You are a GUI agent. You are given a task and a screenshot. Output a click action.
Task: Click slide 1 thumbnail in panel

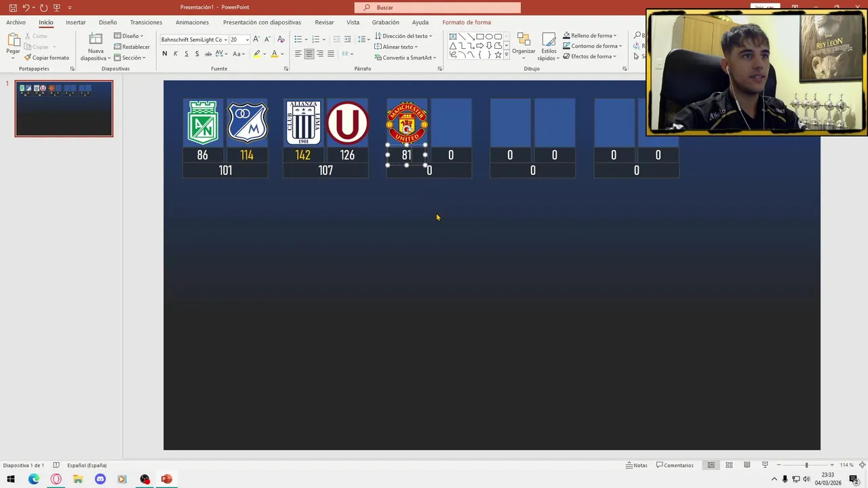point(64,108)
